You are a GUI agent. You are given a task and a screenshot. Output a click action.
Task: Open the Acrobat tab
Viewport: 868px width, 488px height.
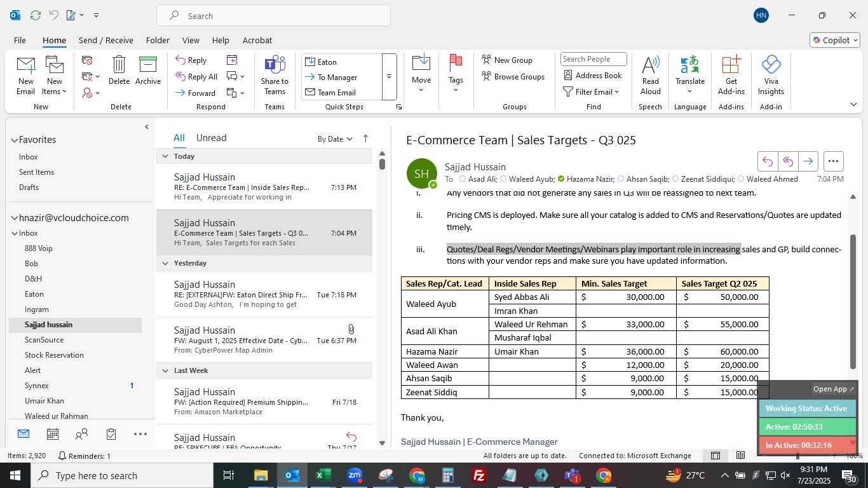[x=257, y=40]
